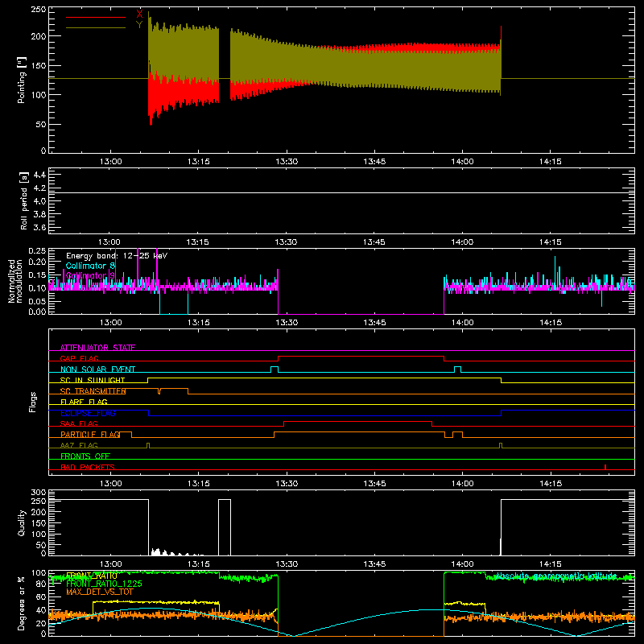
Task: Click the 13:45 tick under the Flags plot
Action: (x=374, y=484)
